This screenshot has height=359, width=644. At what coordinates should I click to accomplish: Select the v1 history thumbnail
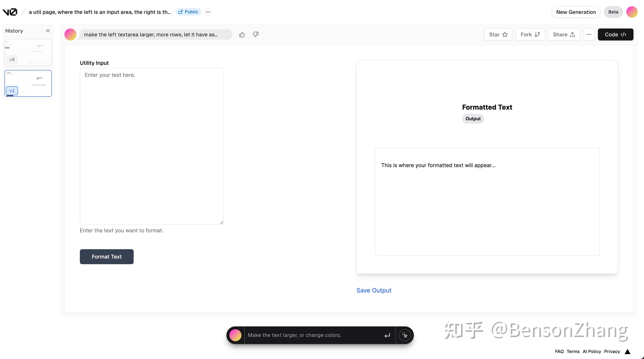tap(28, 83)
